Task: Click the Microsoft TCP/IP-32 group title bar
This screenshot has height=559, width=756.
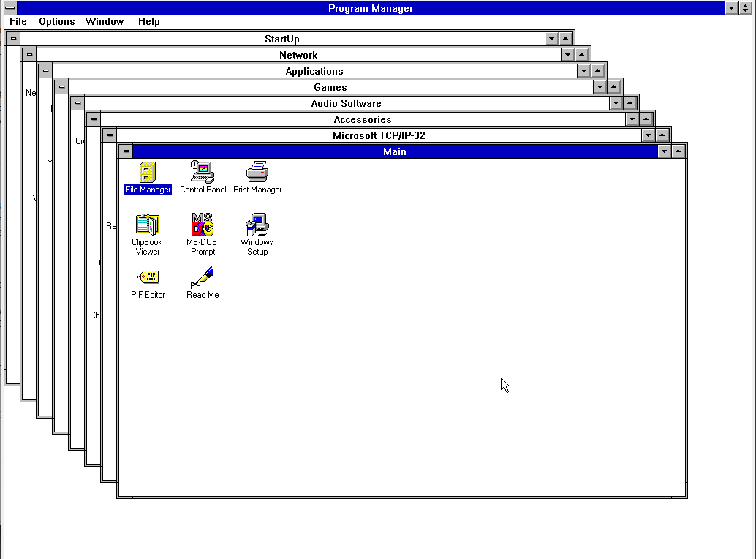Action: pyautogui.click(x=379, y=135)
